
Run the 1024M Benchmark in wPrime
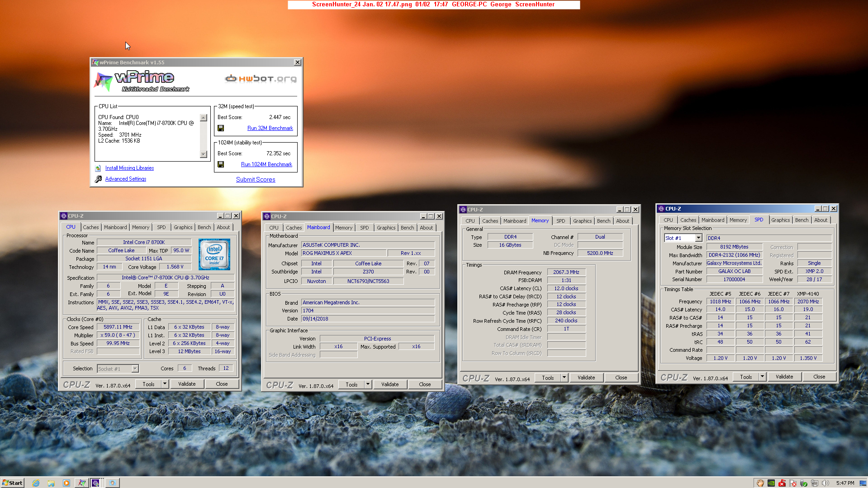266,164
